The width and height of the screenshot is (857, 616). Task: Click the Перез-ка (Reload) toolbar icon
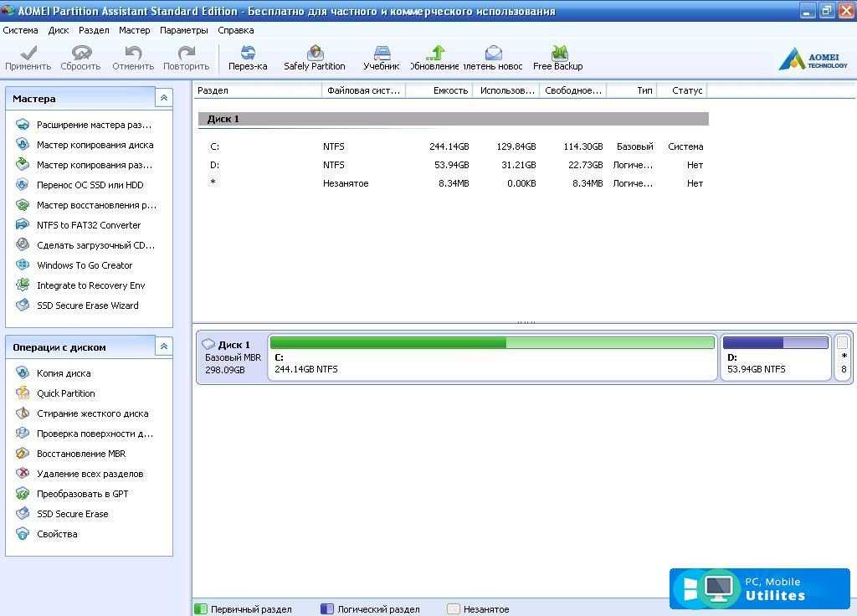(248, 53)
